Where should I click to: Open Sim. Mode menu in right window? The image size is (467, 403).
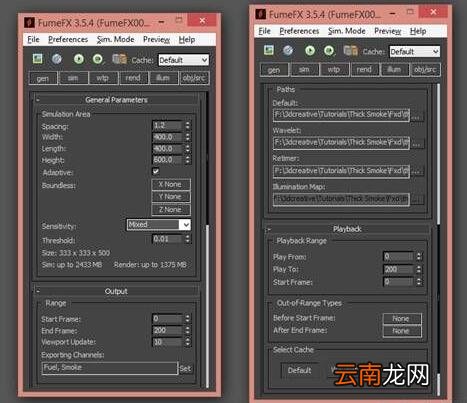(x=346, y=31)
